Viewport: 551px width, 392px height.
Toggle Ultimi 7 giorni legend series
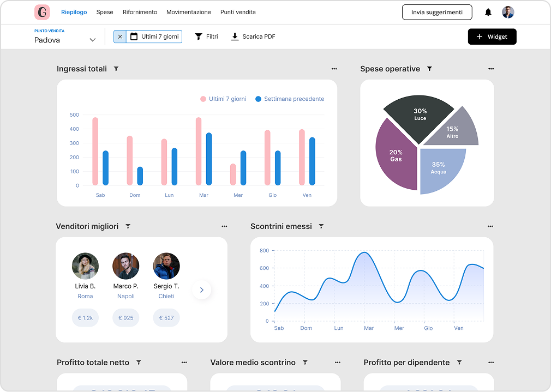pyautogui.click(x=223, y=99)
